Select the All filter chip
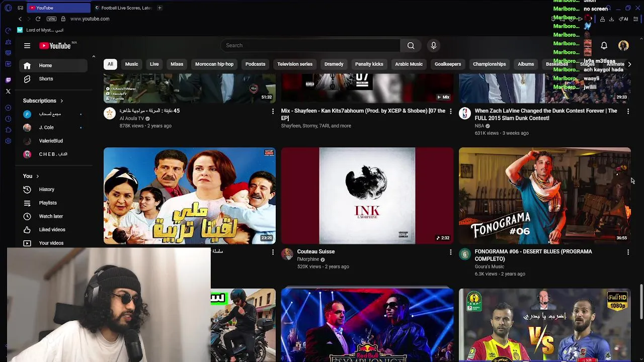 tap(110, 64)
